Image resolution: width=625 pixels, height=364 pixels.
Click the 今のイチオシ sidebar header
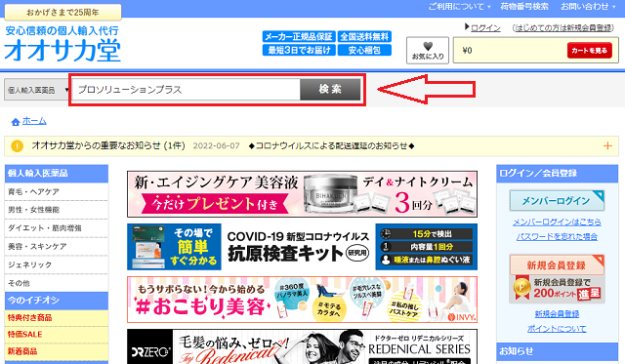pyautogui.click(x=57, y=301)
